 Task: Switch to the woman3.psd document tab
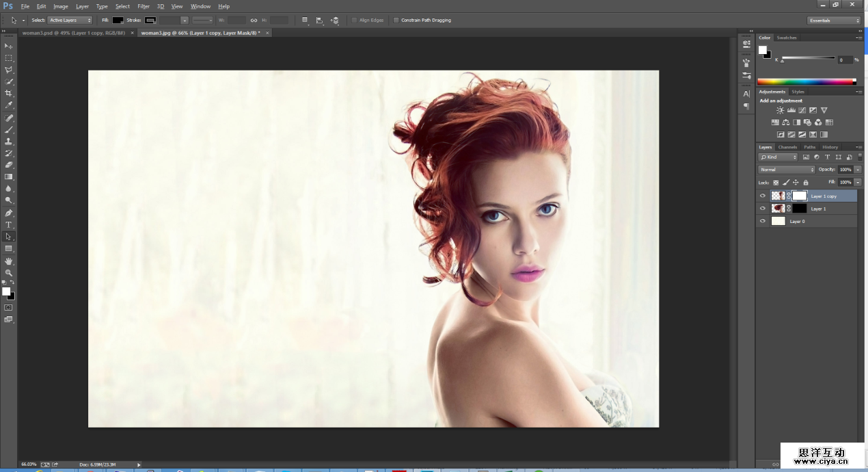(74, 33)
